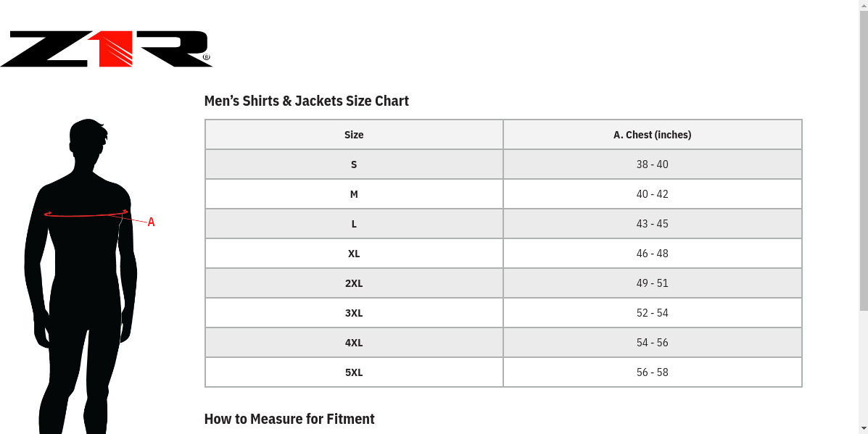Click the 5XL size cell
This screenshot has width=868, height=434.
[354, 372]
